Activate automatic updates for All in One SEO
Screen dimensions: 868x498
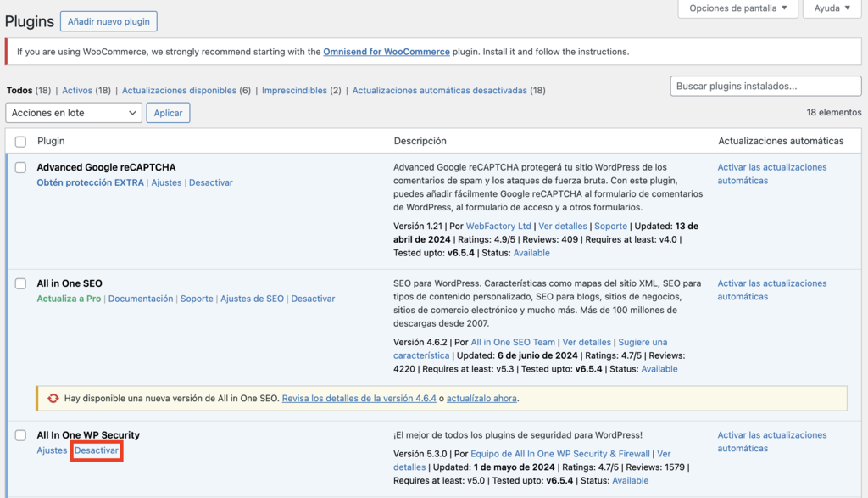coord(771,289)
